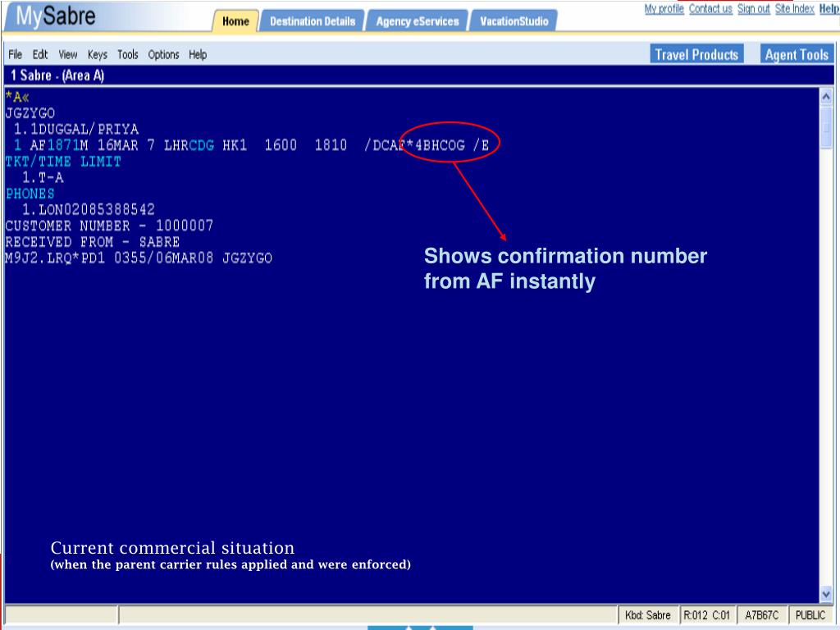The height and width of the screenshot is (630, 840).
Task: Click the confirmation code 4BHCOG
Action: (x=440, y=146)
